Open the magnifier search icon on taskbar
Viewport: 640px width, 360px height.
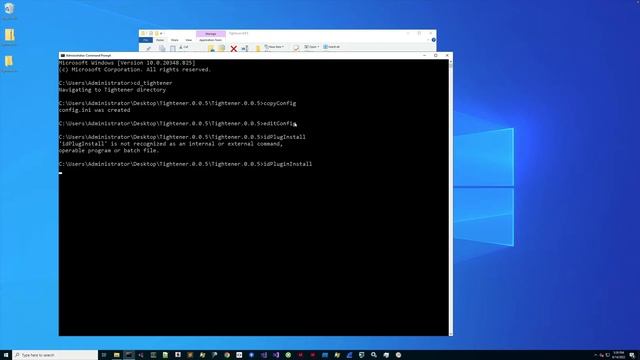[374, 355]
